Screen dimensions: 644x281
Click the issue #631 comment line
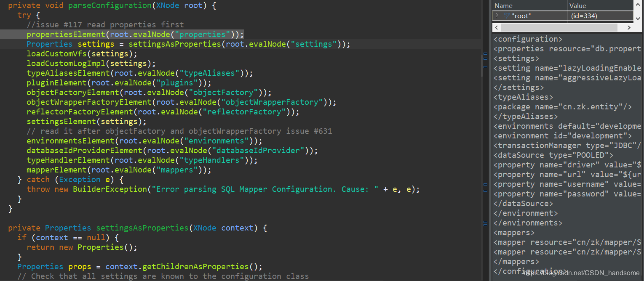(x=179, y=131)
